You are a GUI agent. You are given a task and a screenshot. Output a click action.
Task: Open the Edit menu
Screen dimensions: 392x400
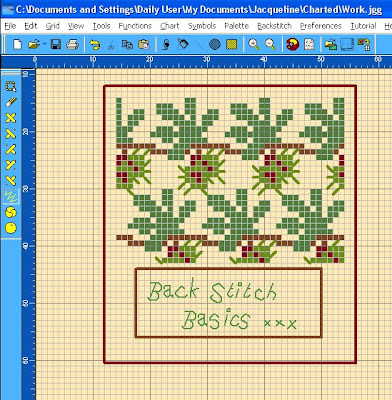click(31, 26)
